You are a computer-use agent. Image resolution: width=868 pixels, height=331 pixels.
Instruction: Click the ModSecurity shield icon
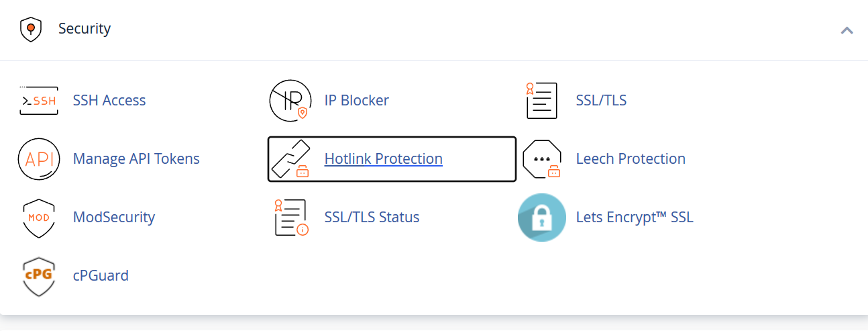click(x=39, y=218)
